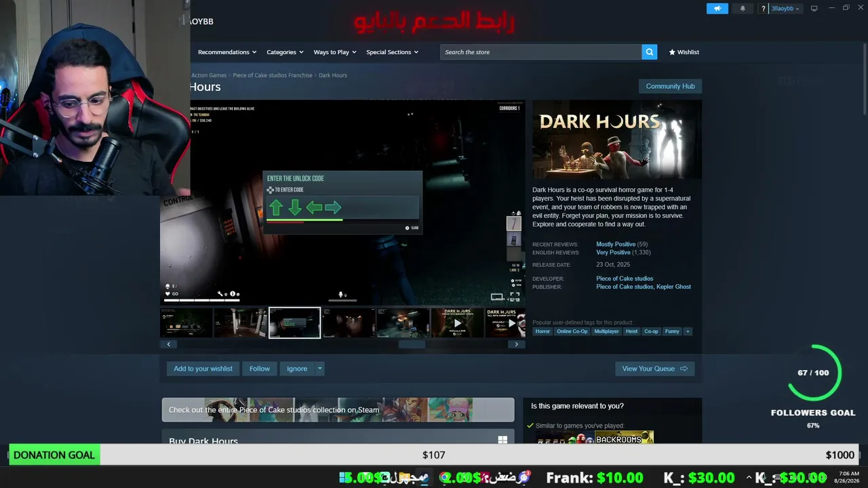Open Piece of Cake studios collection banner
868x488 pixels.
(338, 410)
